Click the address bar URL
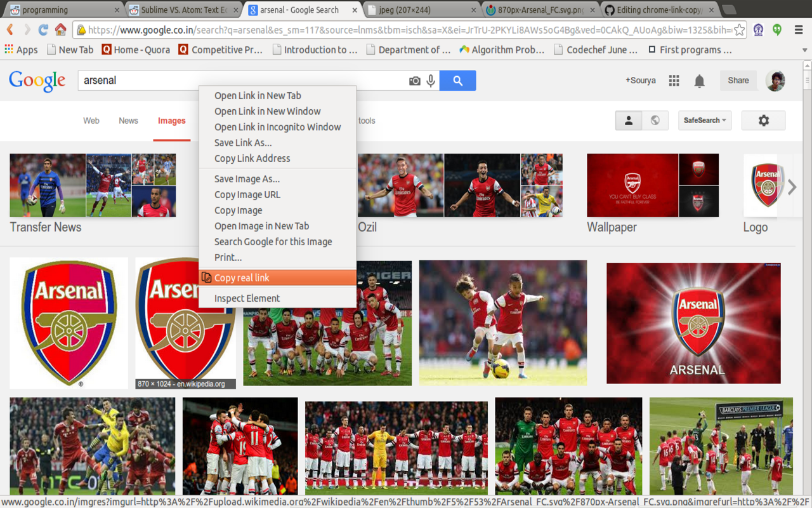812x508 pixels. [x=409, y=30]
